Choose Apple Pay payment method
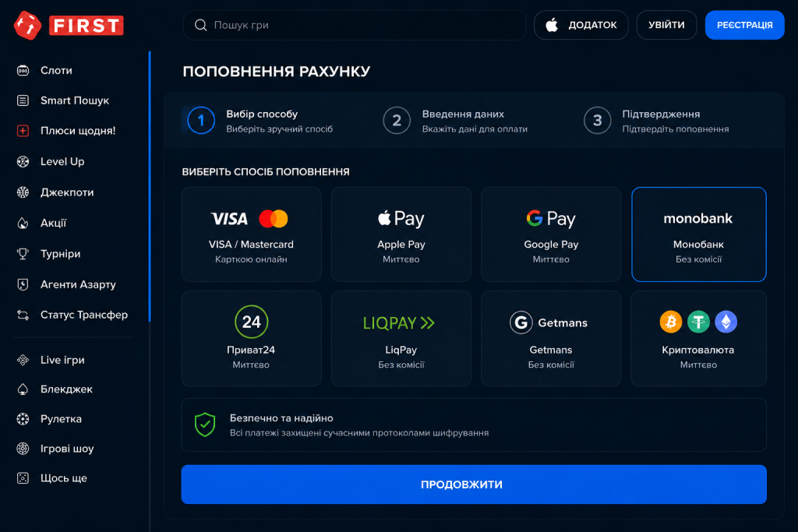Screen dimensions: 798x532 (401, 234)
